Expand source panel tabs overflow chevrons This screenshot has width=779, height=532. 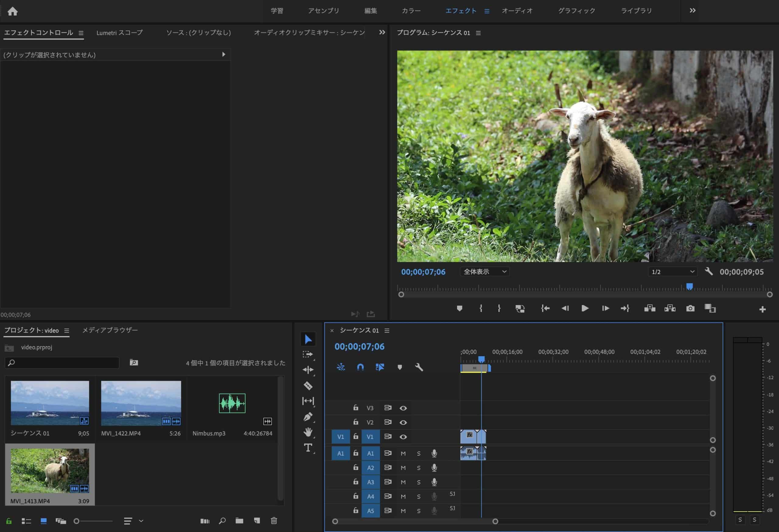point(382,32)
